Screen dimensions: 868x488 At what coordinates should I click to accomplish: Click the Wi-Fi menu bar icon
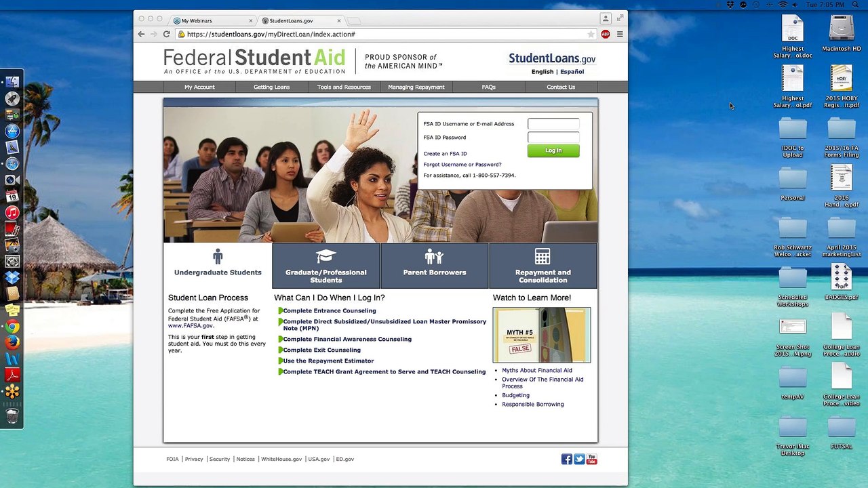tap(783, 5)
